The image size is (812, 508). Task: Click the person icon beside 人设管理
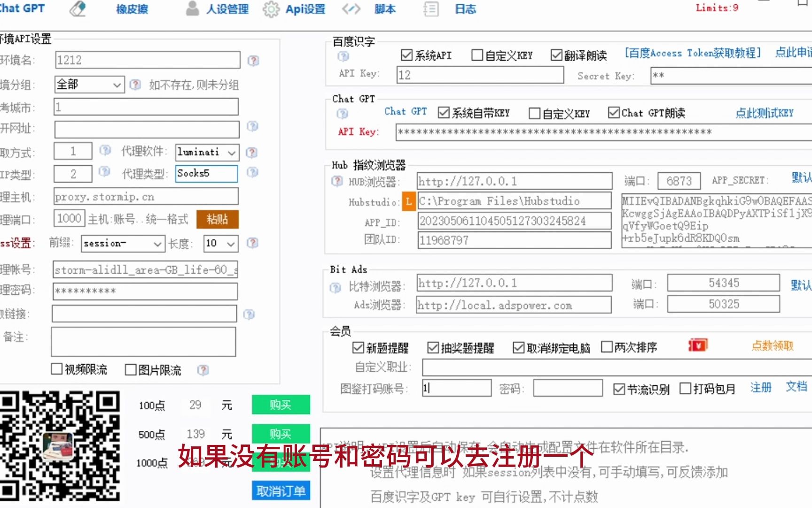click(193, 8)
